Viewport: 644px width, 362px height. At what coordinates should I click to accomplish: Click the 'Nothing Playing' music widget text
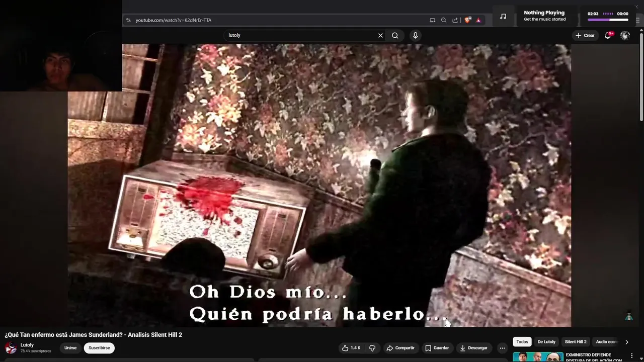pyautogui.click(x=544, y=13)
